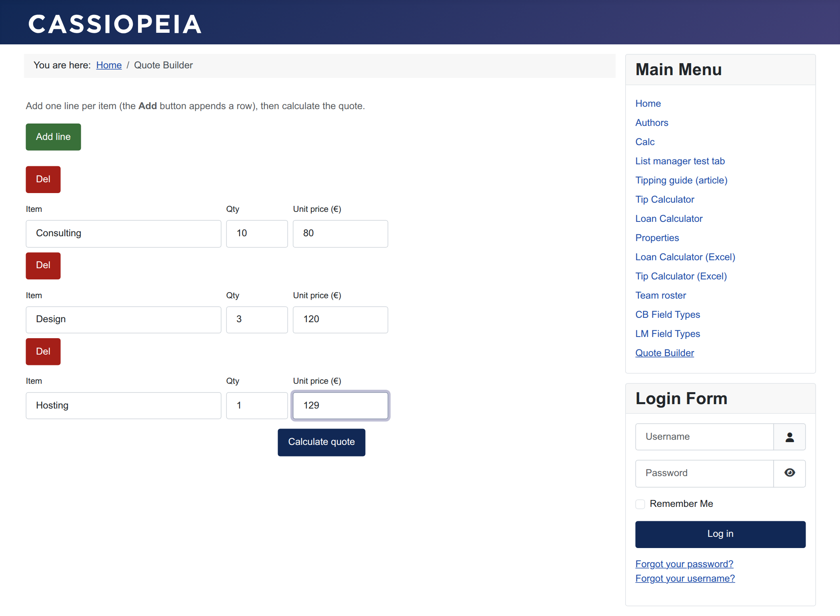This screenshot has width=840, height=616.
Task: Focus the Username input field
Action: (x=704, y=437)
